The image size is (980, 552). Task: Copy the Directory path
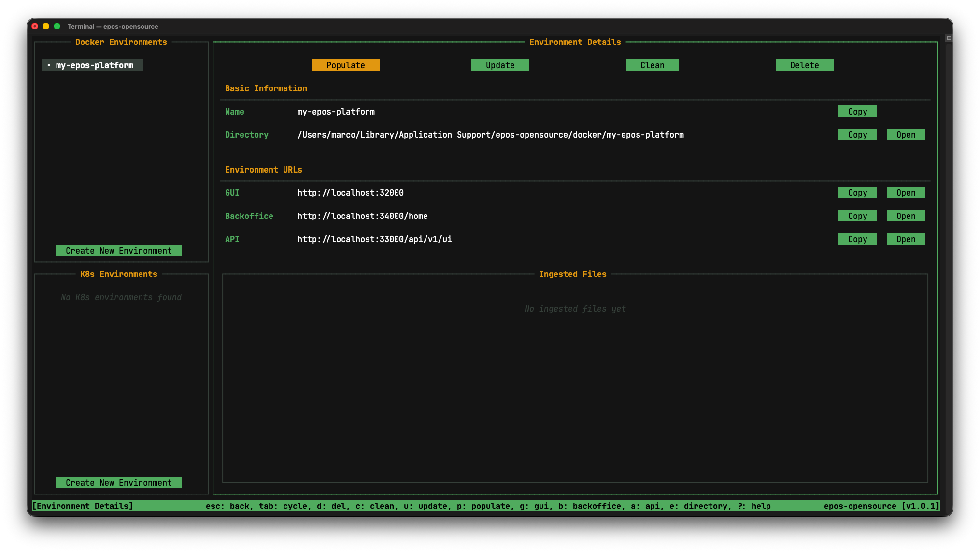coord(857,134)
